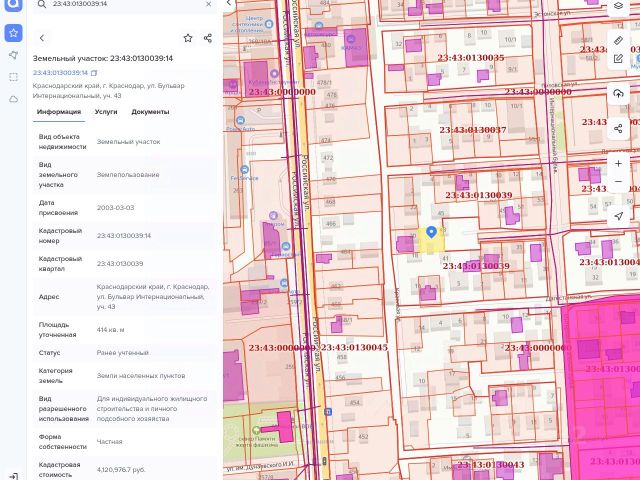Screen dimensions: 640x480
Task: Locate my position with arrow icon
Action: tap(619, 216)
